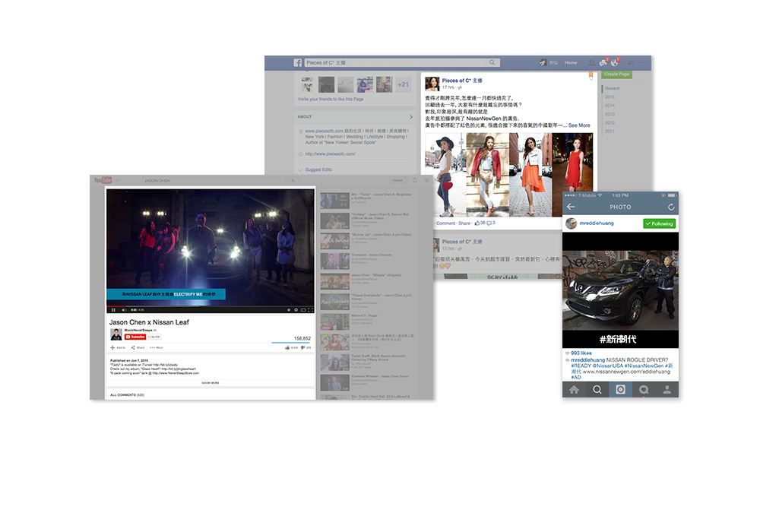Expand Facebook post with See More

point(579,125)
